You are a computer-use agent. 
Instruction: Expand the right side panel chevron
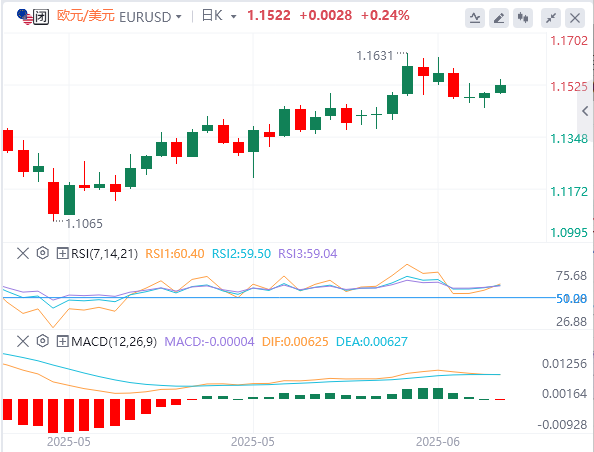click(x=585, y=111)
